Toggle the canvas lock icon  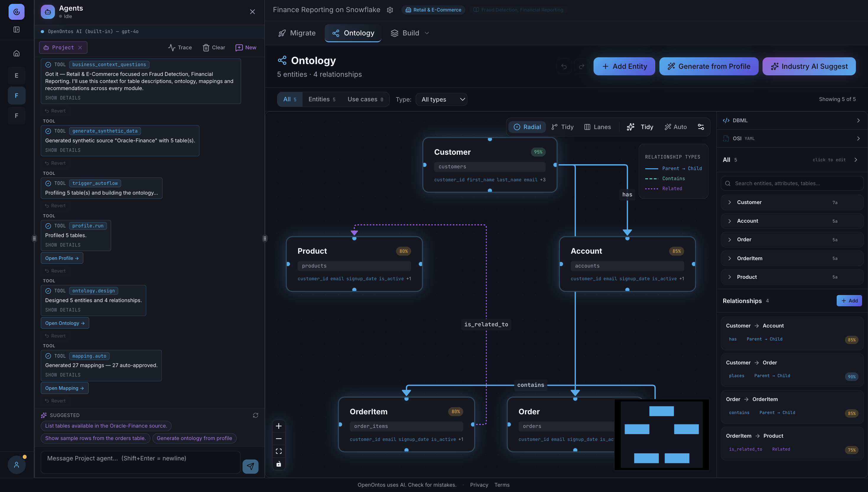click(279, 464)
